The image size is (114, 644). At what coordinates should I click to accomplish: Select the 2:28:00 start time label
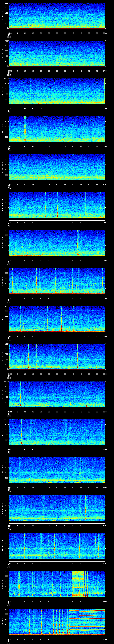[x=9, y=147]
